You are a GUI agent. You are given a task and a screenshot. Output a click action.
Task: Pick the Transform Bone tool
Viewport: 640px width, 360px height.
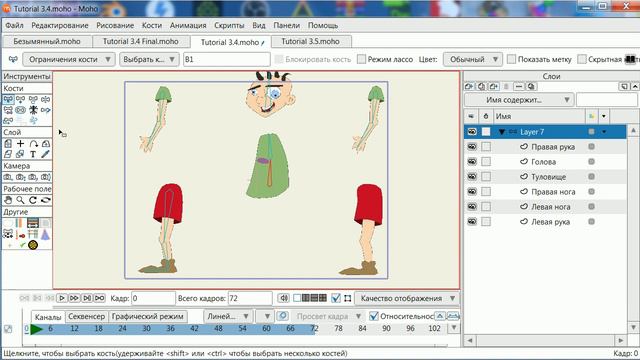pyautogui.click(x=20, y=99)
